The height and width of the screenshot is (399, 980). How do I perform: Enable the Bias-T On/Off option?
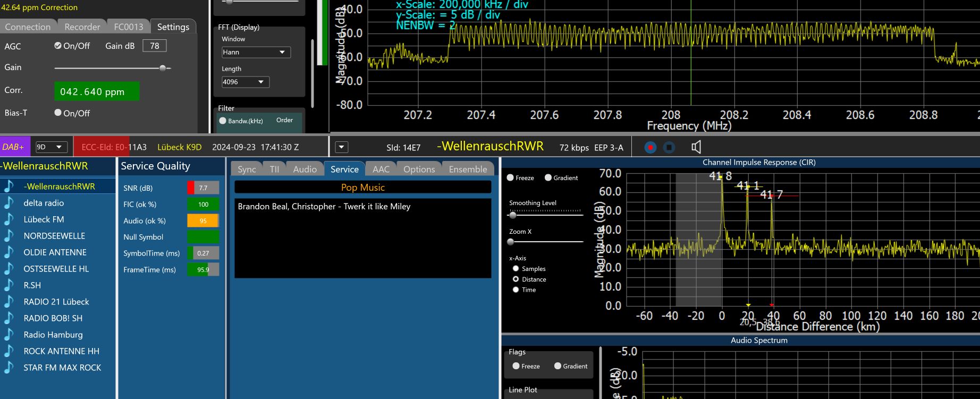tap(58, 113)
